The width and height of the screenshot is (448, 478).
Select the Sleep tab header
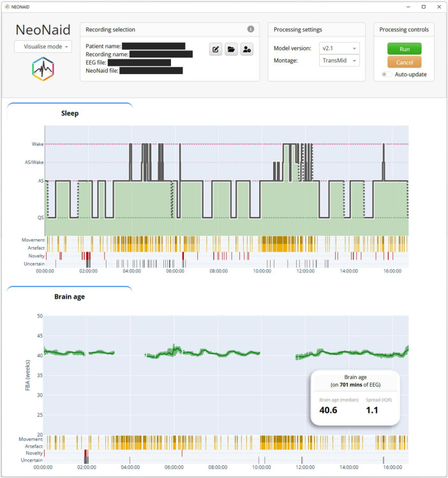point(70,113)
